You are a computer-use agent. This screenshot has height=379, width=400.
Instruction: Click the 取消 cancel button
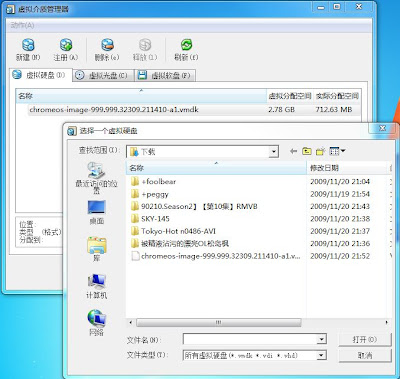pos(365,355)
